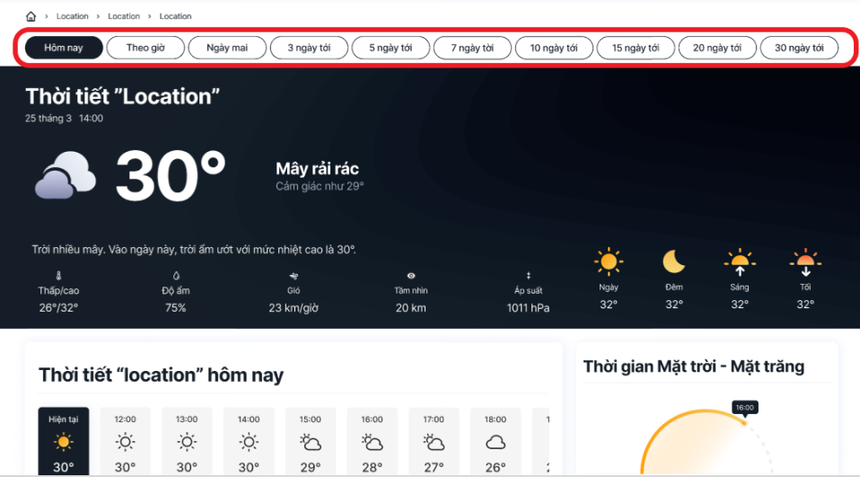View the 20 ngày tới forecast
The width and height of the screenshot is (860, 477).
click(x=717, y=48)
